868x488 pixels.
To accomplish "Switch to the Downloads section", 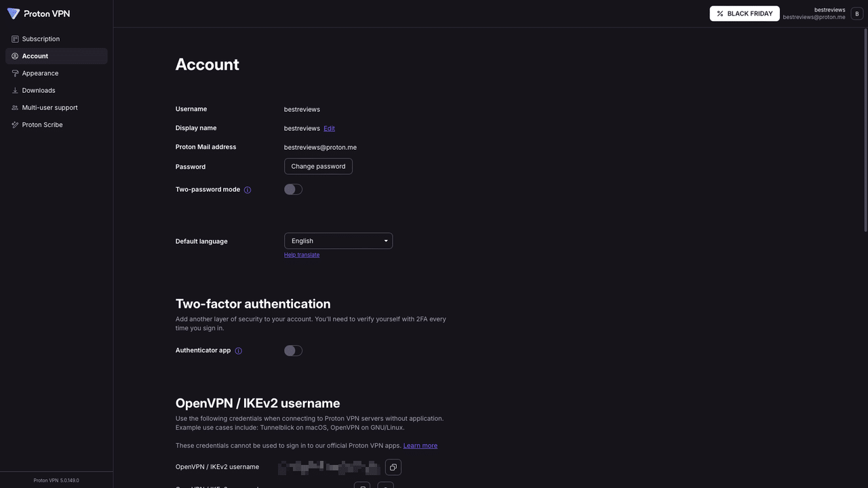I will click(x=38, y=89).
